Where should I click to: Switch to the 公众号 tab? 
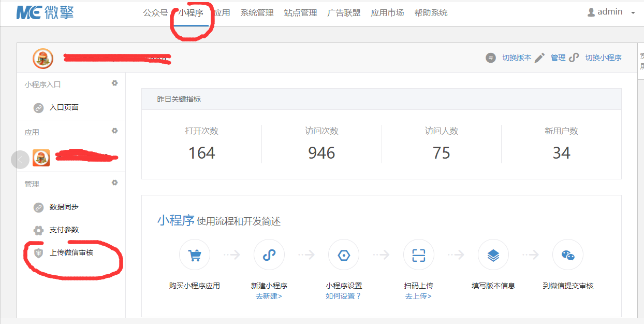155,13
